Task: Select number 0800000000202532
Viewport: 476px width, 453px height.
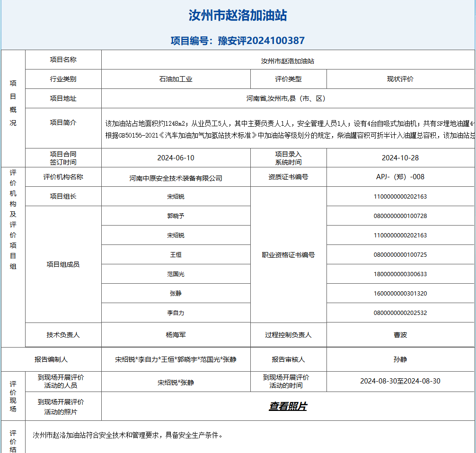Action: click(400, 313)
